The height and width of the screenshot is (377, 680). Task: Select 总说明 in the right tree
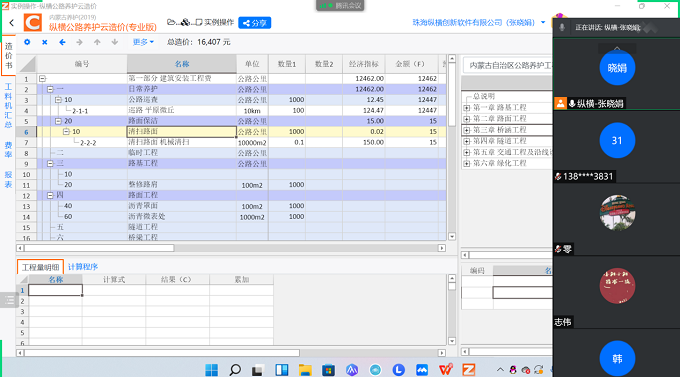coord(484,96)
